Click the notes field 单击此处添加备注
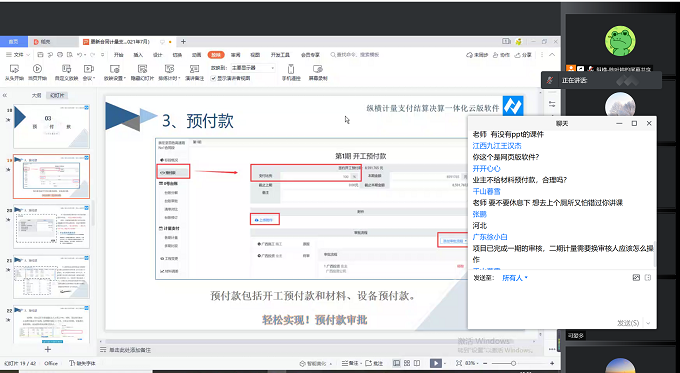The width and height of the screenshot is (680, 373). coord(130,350)
